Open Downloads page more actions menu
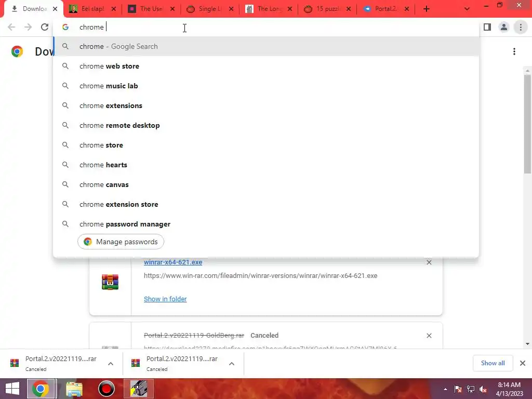 click(514, 51)
